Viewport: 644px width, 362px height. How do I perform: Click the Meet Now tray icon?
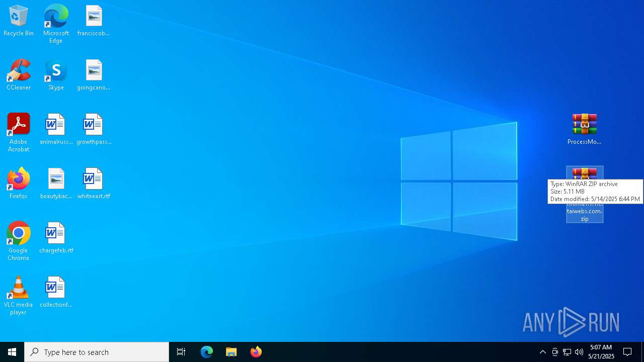click(555, 352)
